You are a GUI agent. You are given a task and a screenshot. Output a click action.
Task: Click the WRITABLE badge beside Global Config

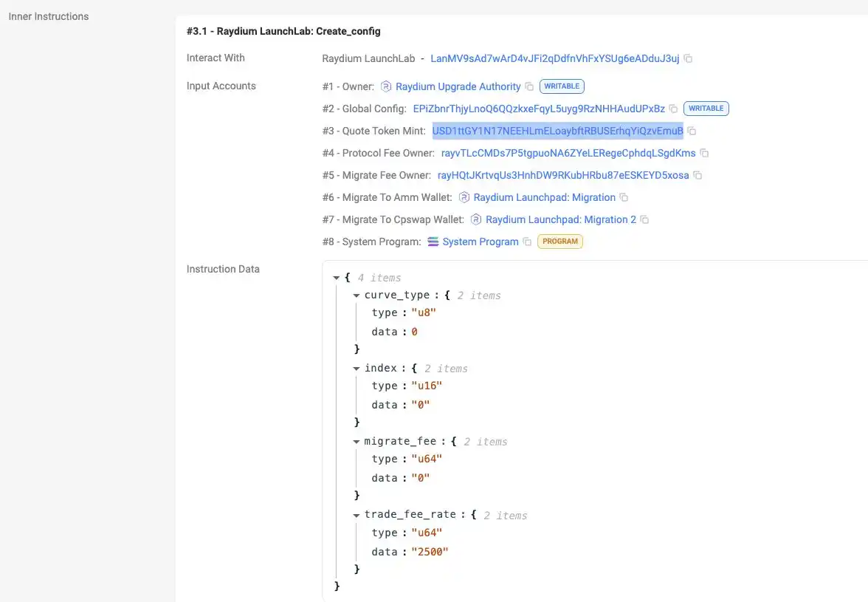pos(706,109)
